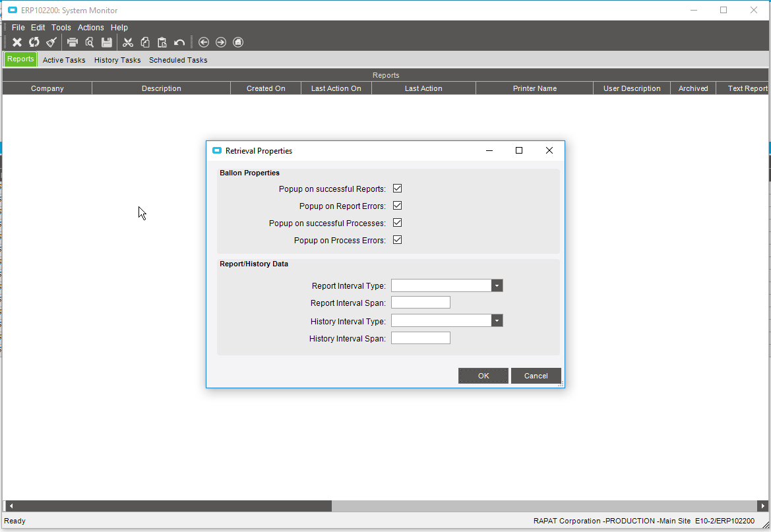Click the horizontal scrollbar thumb

coord(169,506)
